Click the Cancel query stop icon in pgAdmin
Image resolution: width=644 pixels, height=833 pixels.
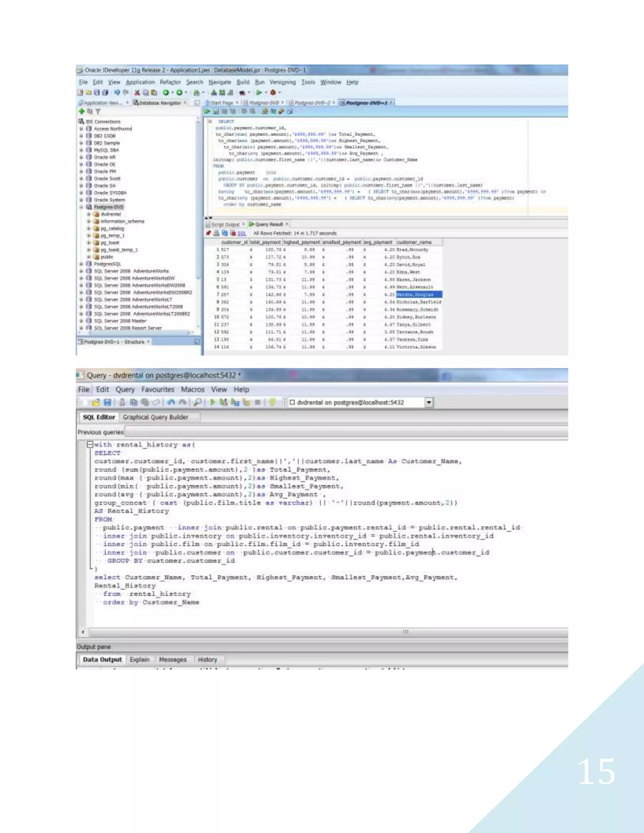coord(258,402)
